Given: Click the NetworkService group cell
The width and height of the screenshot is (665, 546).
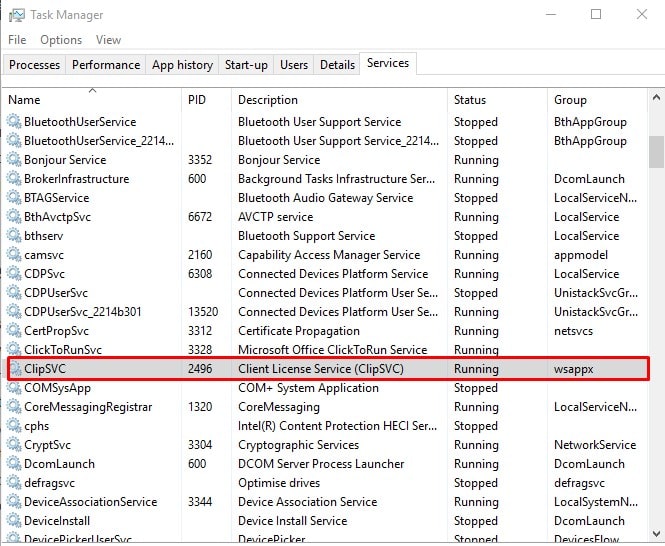Looking at the screenshot, I should click(595, 445).
